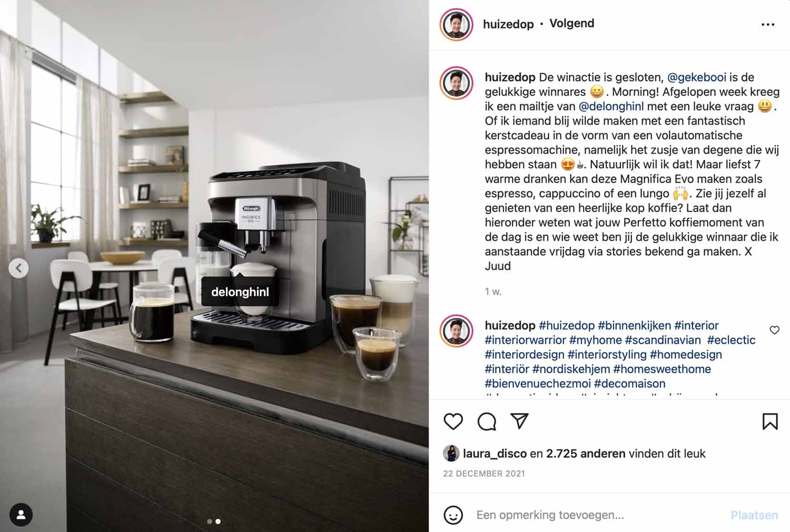The width and height of the screenshot is (790, 532).
Task: Like the post with the heart icon
Action: tap(453, 421)
